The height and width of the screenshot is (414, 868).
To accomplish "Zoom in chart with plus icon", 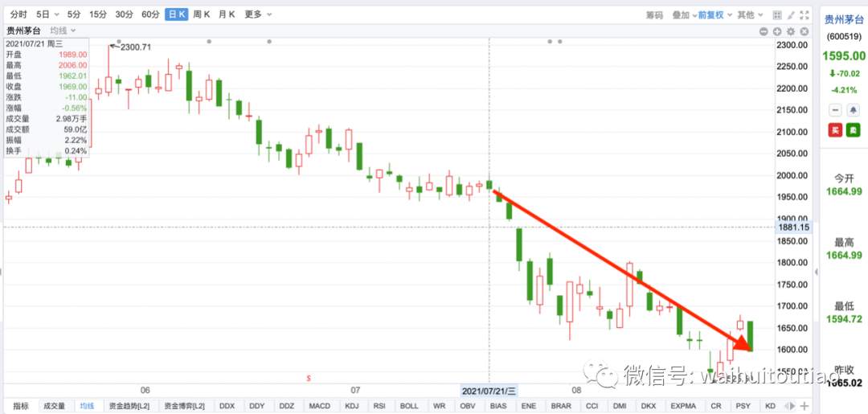I will click(777, 31).
